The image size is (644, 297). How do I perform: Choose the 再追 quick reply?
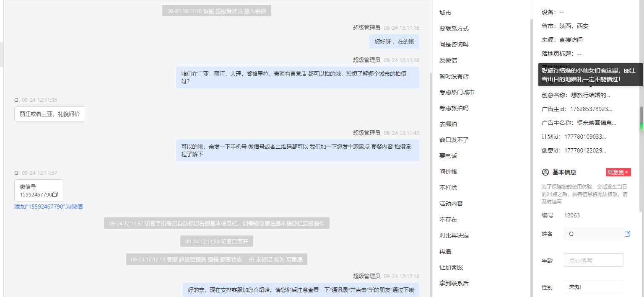pyautogui.click(x=445, y=251)
